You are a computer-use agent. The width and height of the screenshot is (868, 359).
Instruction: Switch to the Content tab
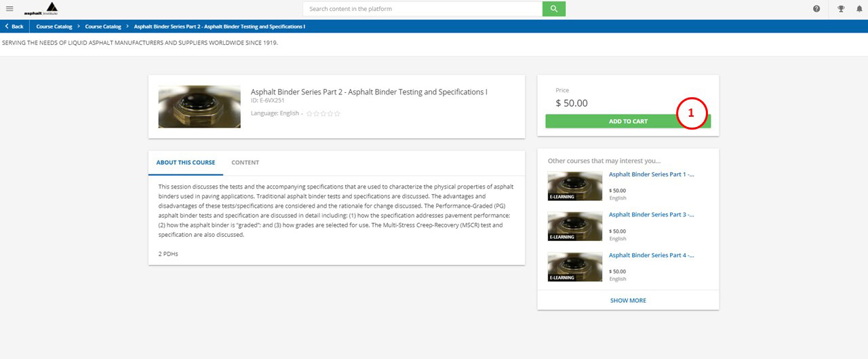point(245,163)
